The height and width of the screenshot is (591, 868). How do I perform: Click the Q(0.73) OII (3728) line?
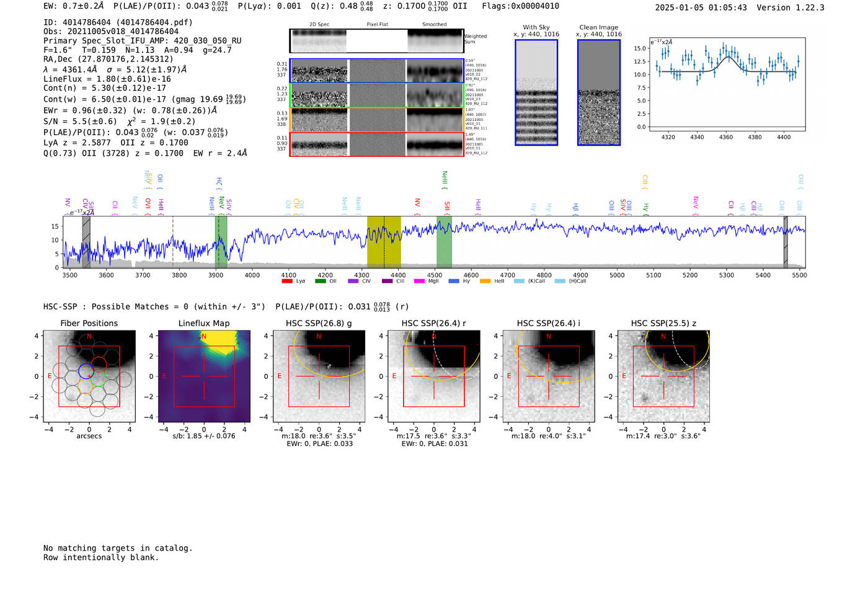[145, 153]
